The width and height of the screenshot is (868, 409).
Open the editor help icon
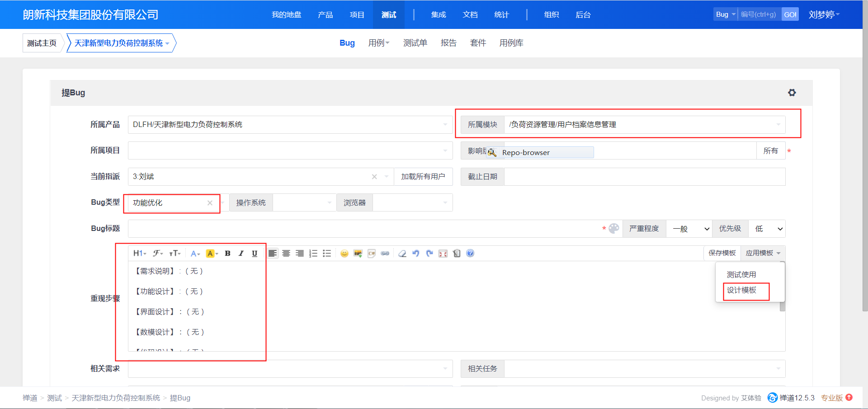point(470,254)
